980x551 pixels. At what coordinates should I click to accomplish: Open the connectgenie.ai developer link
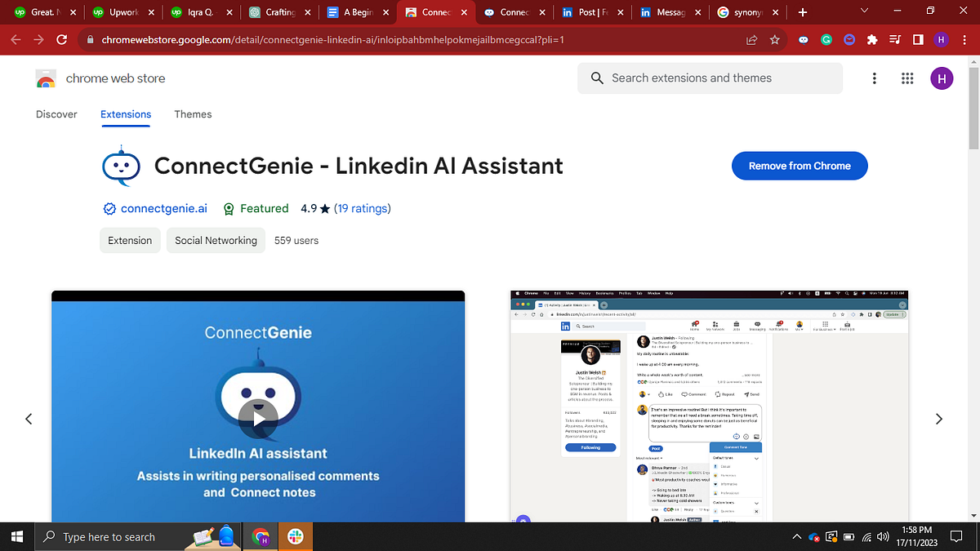[164, 208]
